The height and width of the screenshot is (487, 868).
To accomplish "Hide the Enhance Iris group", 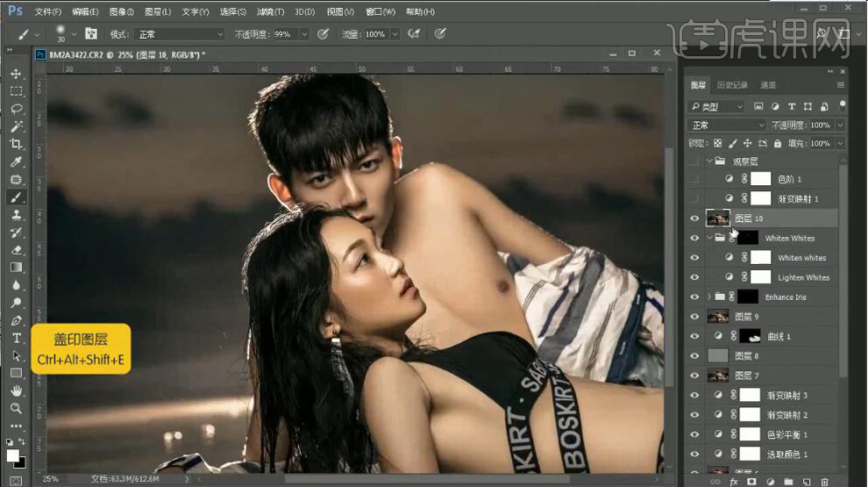I will click(x=694, y=297).
